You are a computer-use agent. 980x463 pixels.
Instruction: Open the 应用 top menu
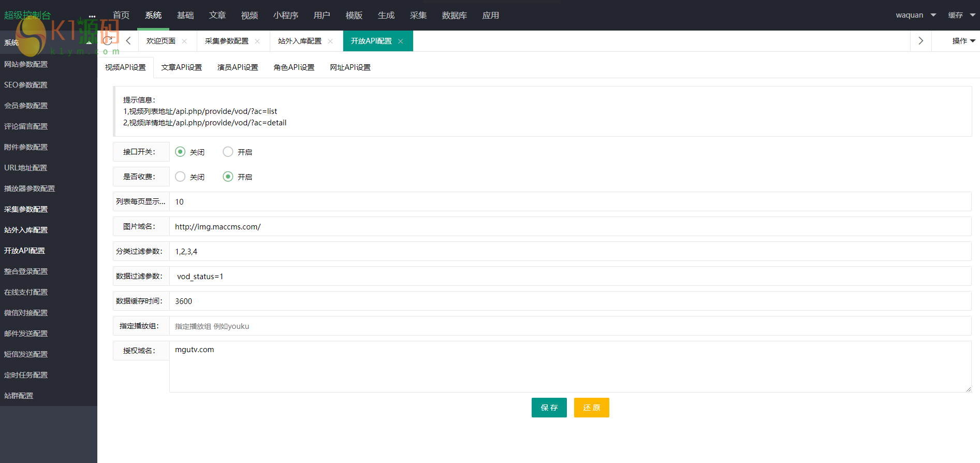tap(491, 16)
